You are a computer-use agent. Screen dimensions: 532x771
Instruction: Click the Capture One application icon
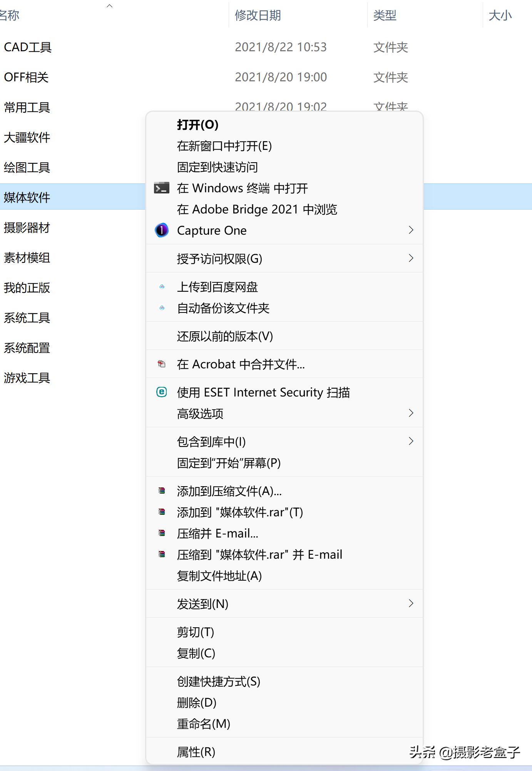tap(161, 230)
